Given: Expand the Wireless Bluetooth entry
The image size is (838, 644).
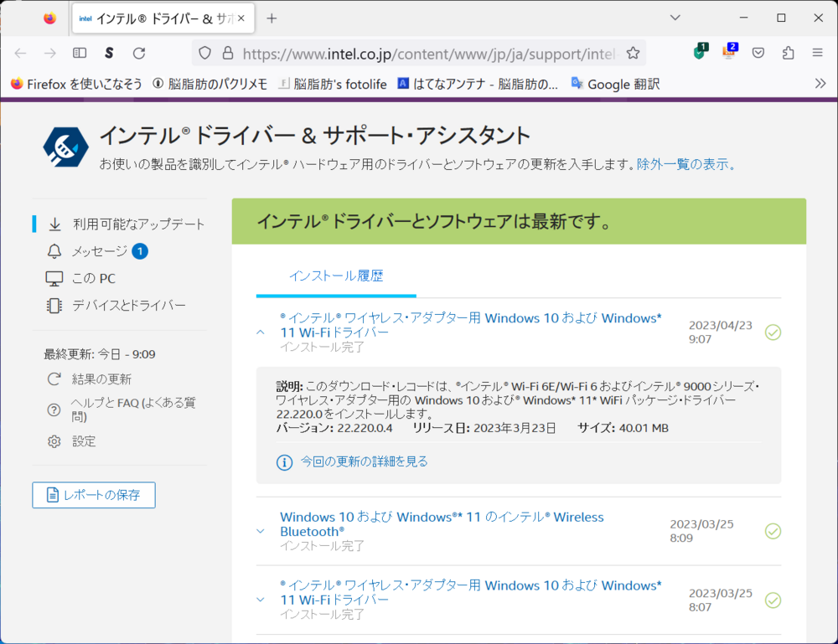Looking at the screenshot, I should [261, 531].
